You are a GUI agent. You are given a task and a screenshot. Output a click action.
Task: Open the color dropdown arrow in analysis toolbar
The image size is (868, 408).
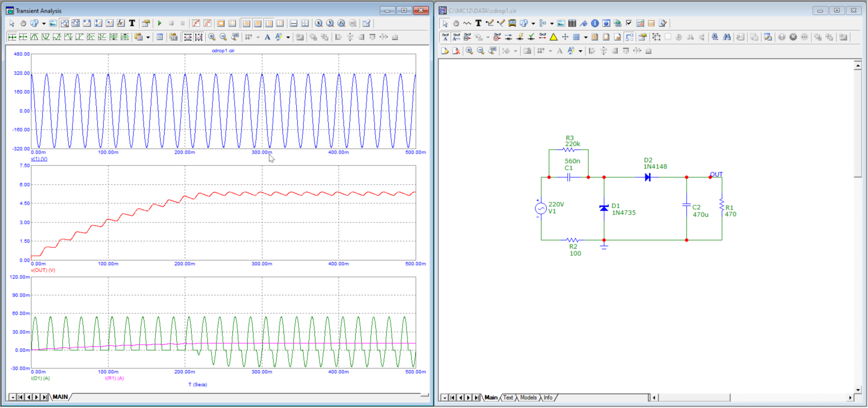click(288, 37)
